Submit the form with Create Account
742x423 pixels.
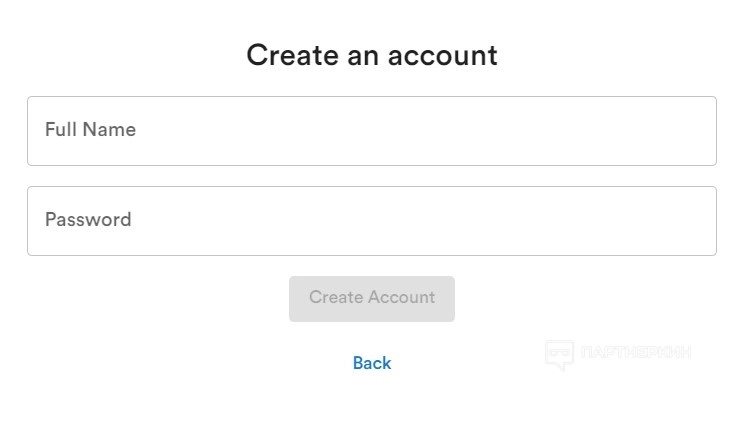click(x=372, y=298)
